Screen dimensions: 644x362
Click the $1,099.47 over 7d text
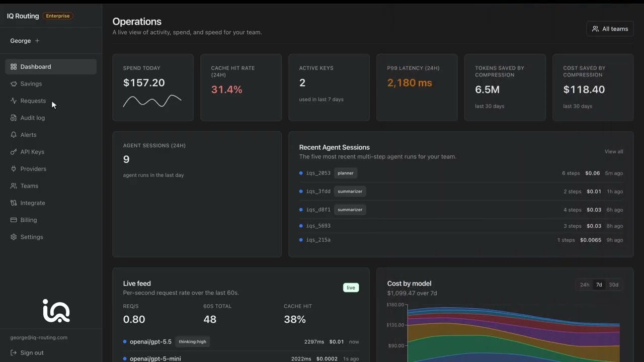tap(412, 293)
